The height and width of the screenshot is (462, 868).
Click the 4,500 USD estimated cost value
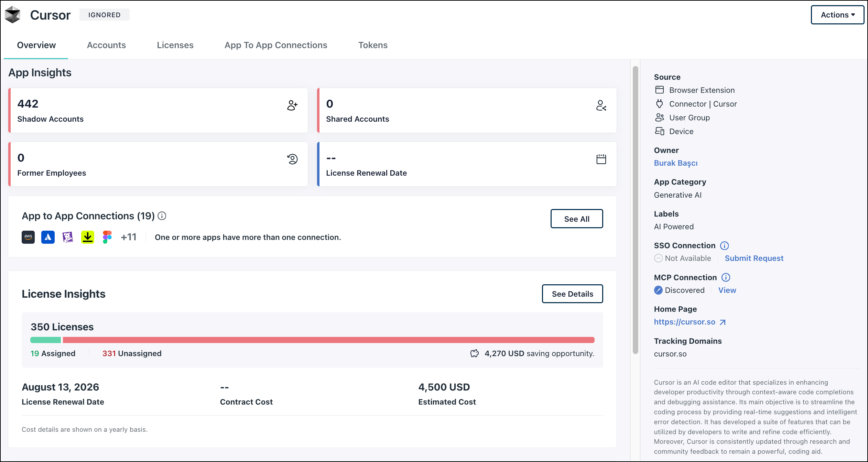point(444,387)
